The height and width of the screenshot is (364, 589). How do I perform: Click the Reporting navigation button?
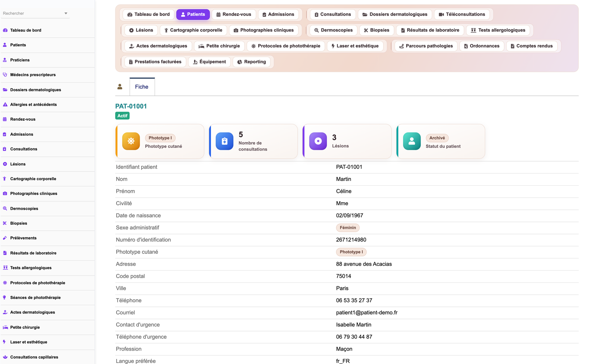(x=252, y=62)
